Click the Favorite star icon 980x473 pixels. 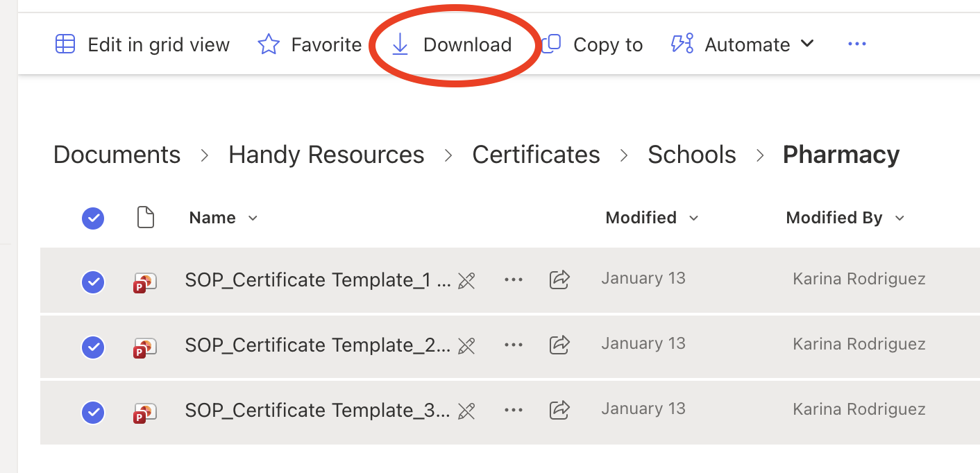pyautogui.click(x=269, y=44)
